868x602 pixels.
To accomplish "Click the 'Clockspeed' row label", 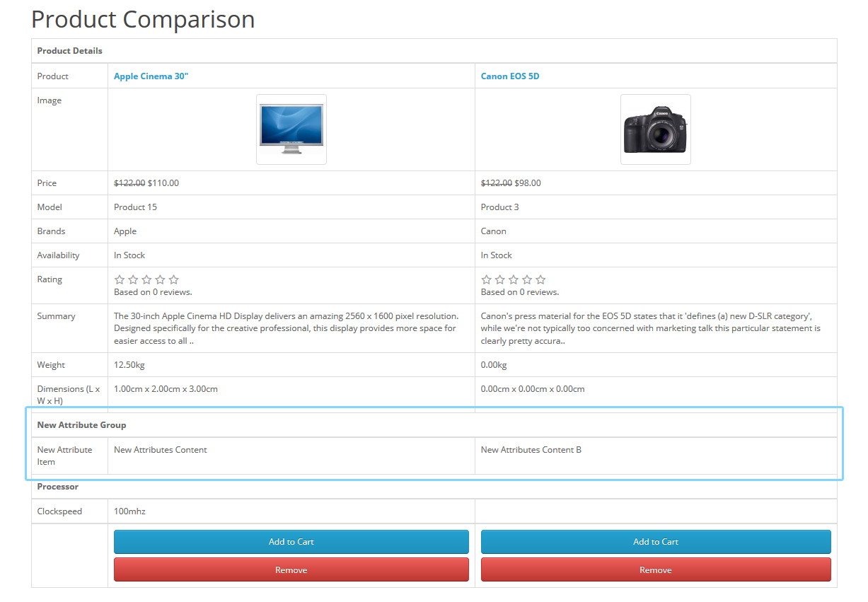I will click(60, 511).
